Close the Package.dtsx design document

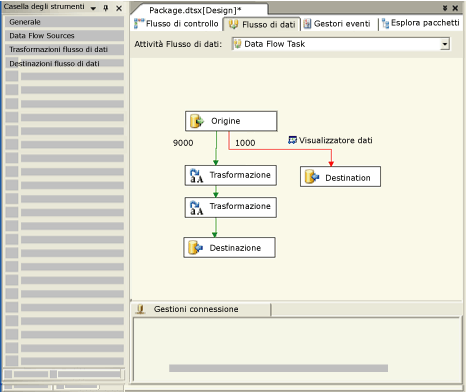(x=455, y=8)
